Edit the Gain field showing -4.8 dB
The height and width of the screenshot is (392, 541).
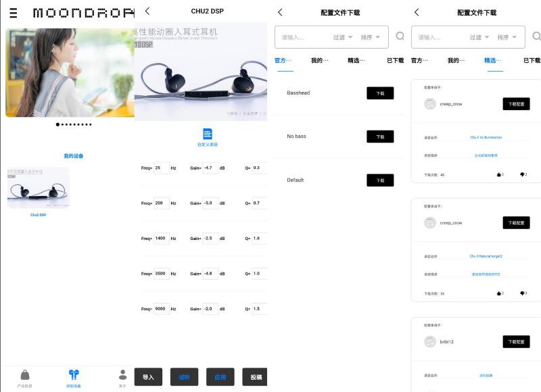pos(210,274)
